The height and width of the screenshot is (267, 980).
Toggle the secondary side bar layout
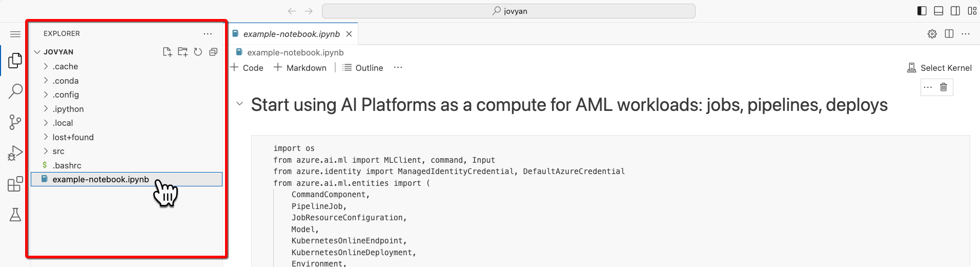click(x=955, y=11)
